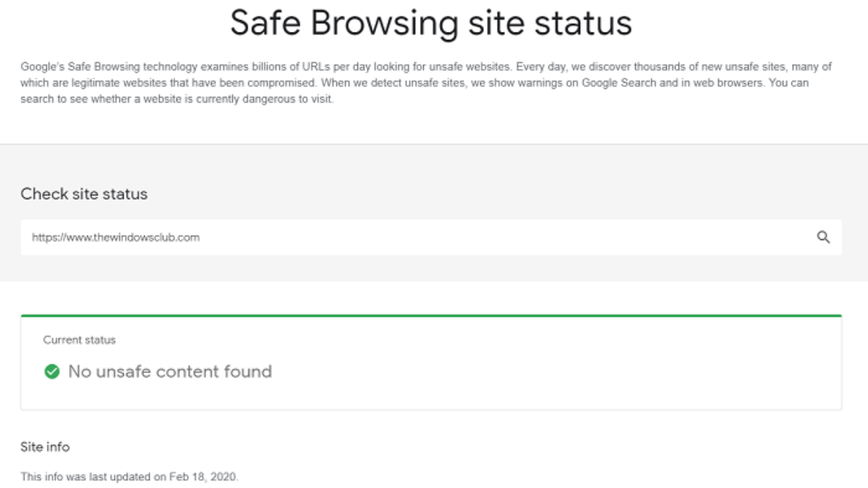Click the green checkmark status icon

[51, 372]
